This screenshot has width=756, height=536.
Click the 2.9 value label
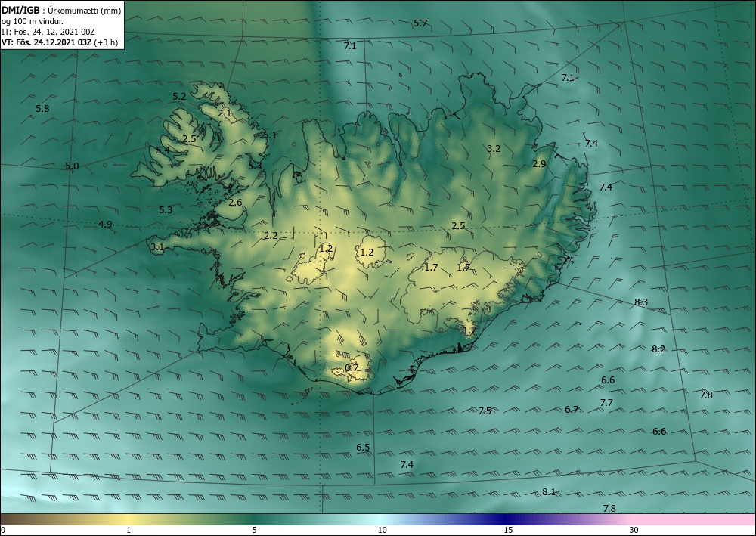[x=539, y=163]
